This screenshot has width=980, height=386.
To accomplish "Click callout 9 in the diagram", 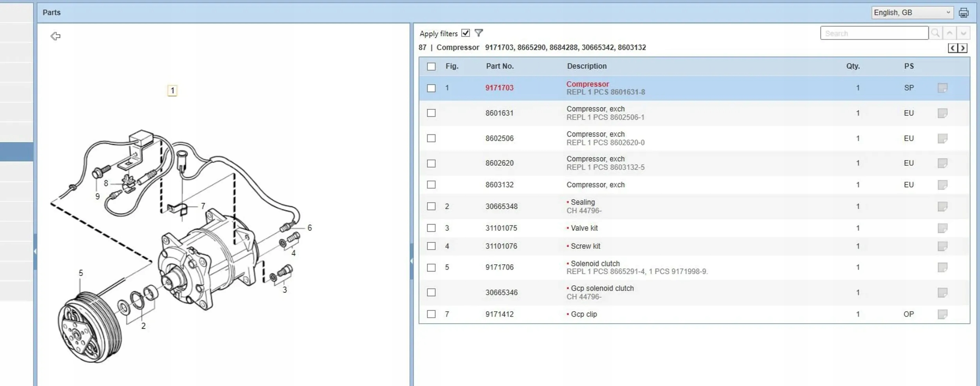I will click(x=97, y=197).
